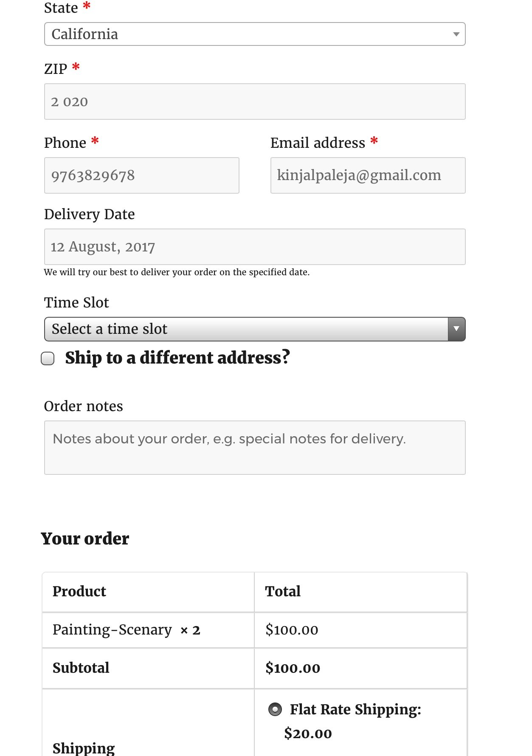This screenshot has width=532, height=756.
Task: Select the Flat Rate Shipping radio button
Action: tap(275, 709)
